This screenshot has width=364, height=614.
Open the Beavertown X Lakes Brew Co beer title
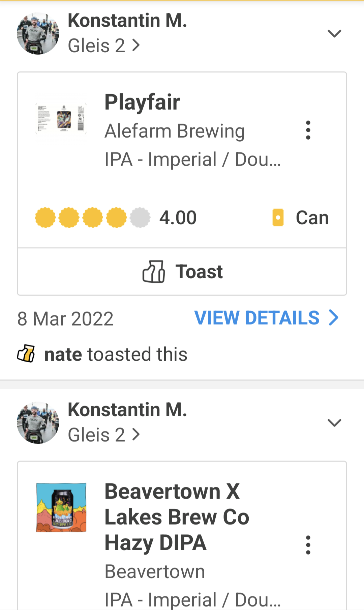click(177, 517)
